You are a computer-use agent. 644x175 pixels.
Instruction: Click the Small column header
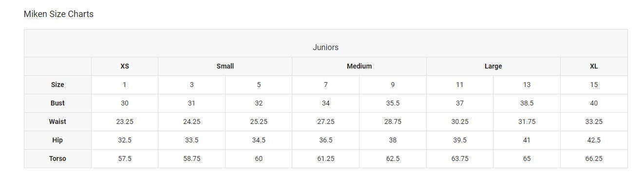(225, 66)
